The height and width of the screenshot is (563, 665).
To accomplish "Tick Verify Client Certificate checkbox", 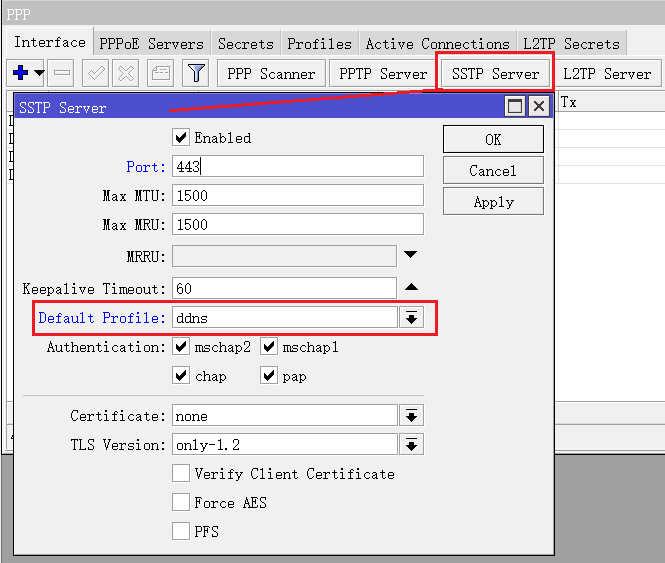I will pos(181,473).
